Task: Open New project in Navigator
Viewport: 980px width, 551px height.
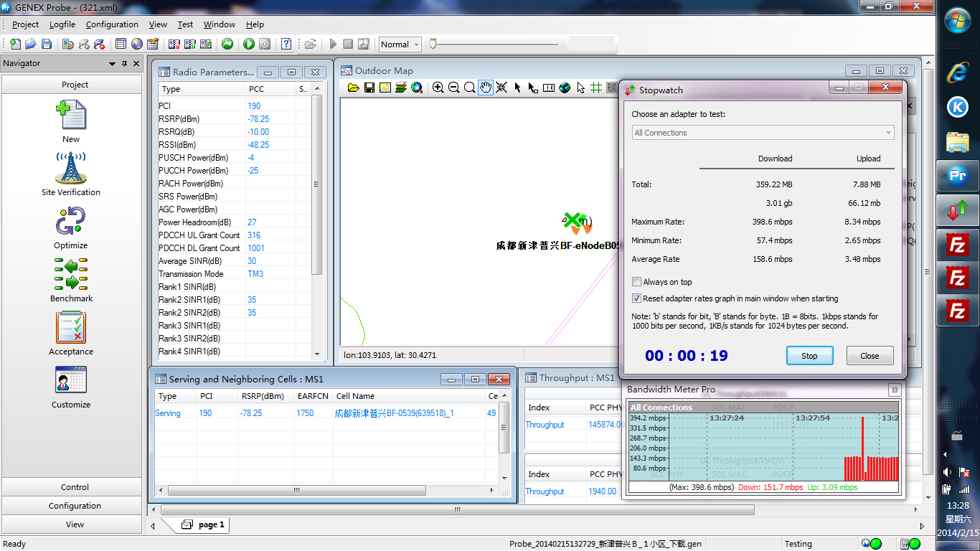Action: [x=71, y=121]
